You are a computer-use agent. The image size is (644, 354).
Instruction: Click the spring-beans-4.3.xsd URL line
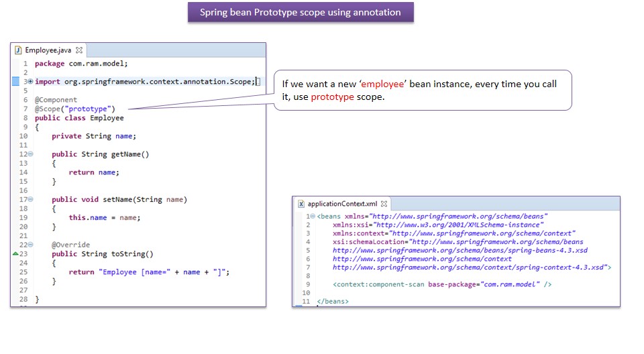point(460,250)
